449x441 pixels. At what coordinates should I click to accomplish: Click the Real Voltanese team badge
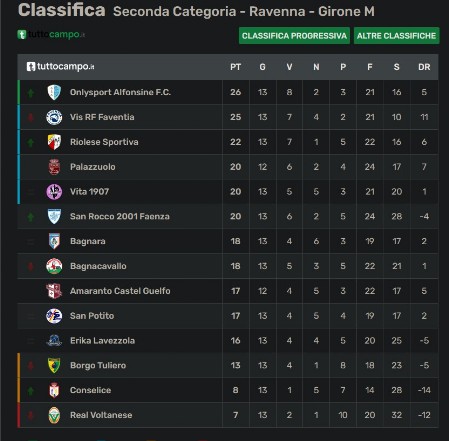(x=54, y=415)
